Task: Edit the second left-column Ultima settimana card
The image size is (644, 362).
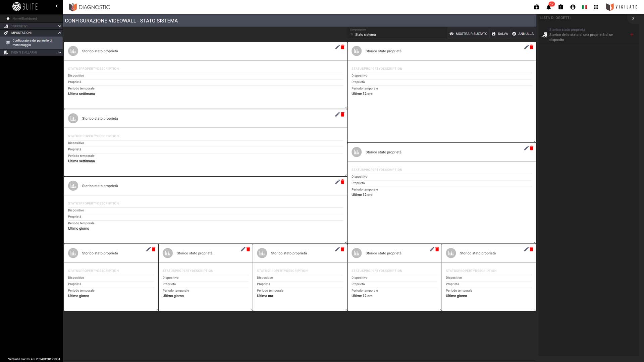Action: (337, 115)
